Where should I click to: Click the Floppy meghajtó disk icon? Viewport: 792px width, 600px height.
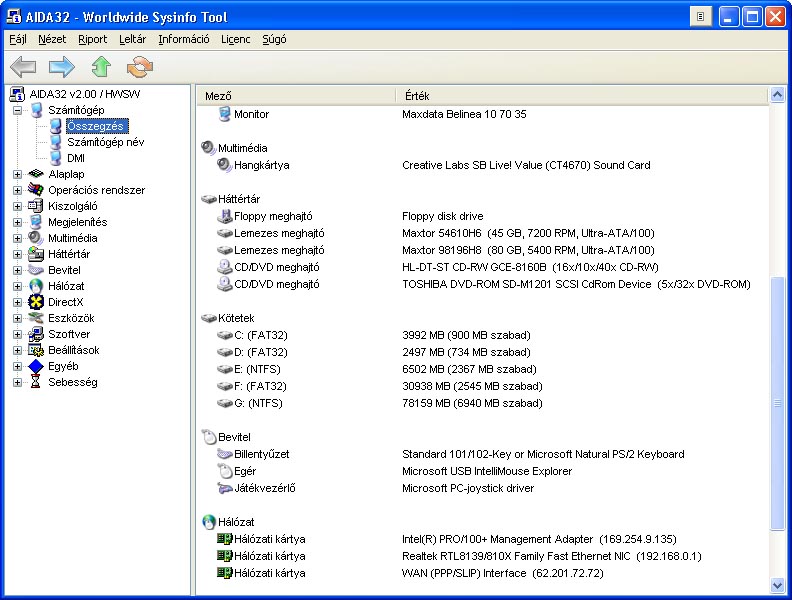pyautogui.click(x=224, y=216)
